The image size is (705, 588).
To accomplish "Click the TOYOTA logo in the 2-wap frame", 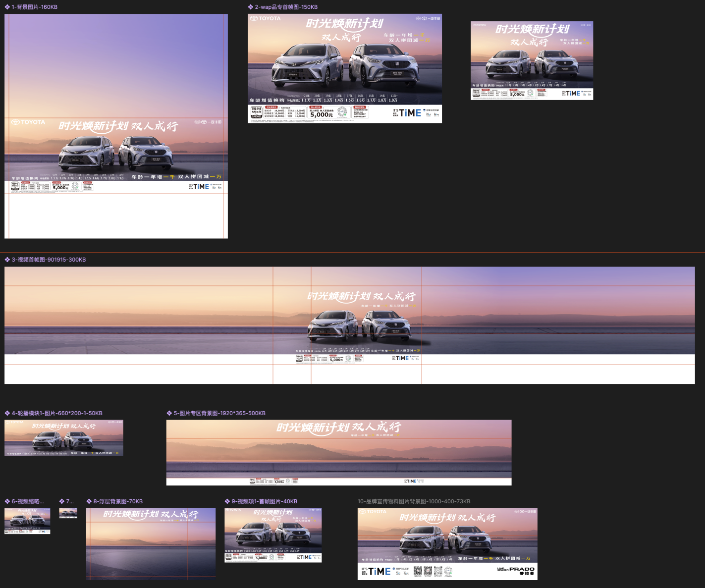I will (266, 18).
